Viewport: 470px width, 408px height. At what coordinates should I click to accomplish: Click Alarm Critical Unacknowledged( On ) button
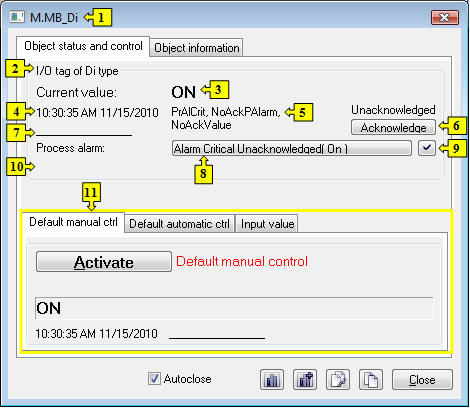[x=292, y=148]
